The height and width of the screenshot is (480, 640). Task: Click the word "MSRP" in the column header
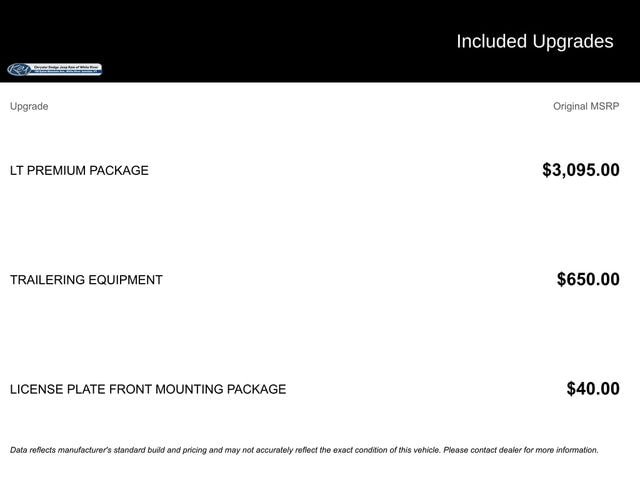click(604, 106)
